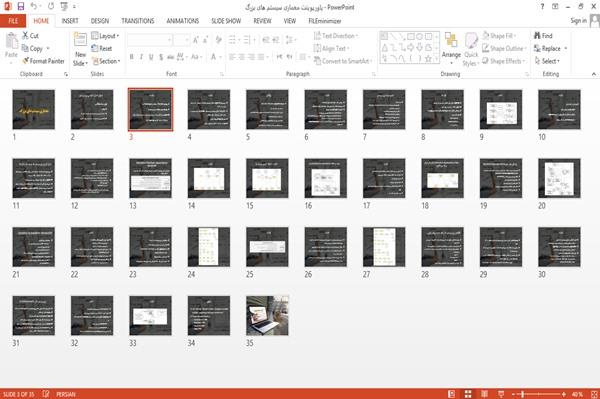Open the font size combo box
The height and width of the screenshot is (399, 600).
click(x=181, y=40)
